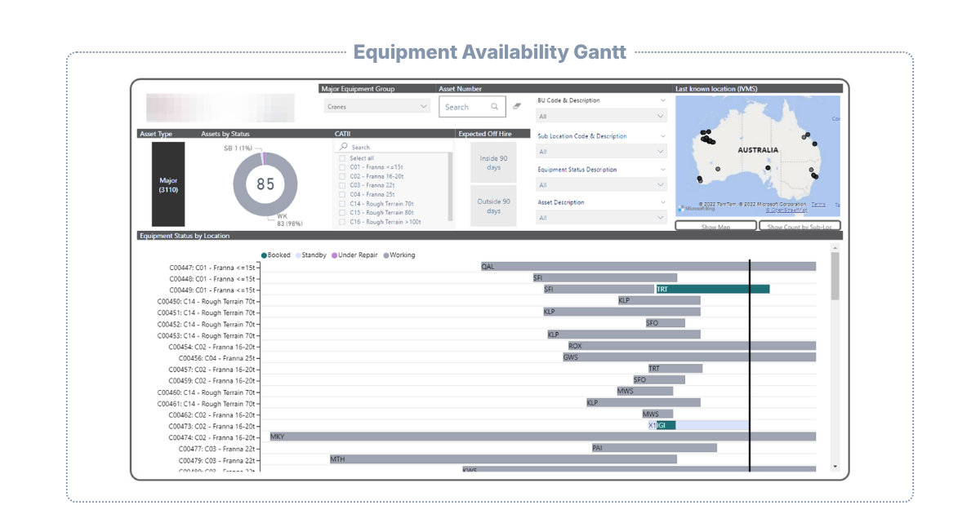This screenshot has height=514, width=980.
Task: Open the Sub Location Code All dropdown
Action: (x=602, y=152)
